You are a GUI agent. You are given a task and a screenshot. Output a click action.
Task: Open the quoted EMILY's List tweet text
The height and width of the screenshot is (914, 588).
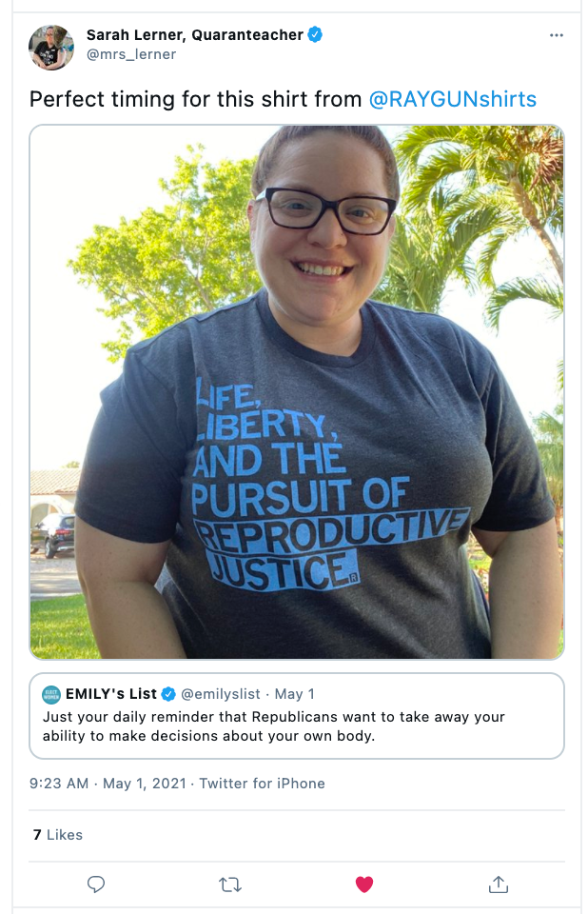274,725
